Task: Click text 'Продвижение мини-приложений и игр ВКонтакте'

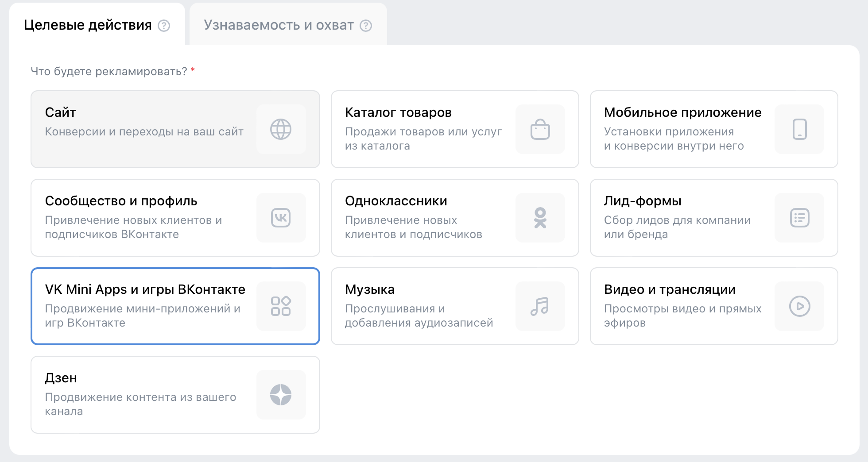Action: pyautogui.click(x=143, y=316)
